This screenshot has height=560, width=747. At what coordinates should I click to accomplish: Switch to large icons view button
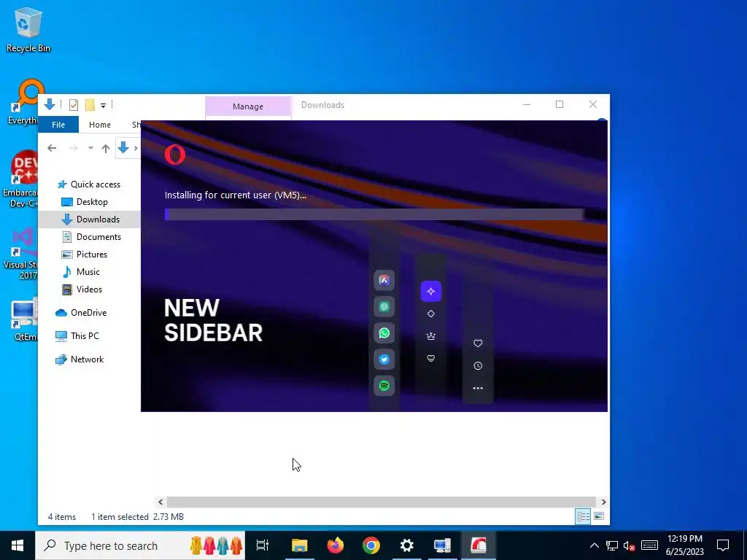click(x=599, y=517)
